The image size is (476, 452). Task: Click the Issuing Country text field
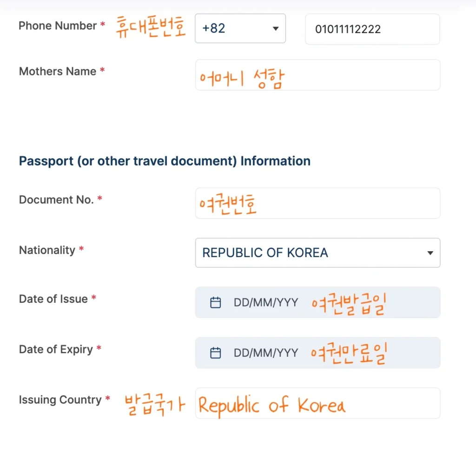pos(317,403)
